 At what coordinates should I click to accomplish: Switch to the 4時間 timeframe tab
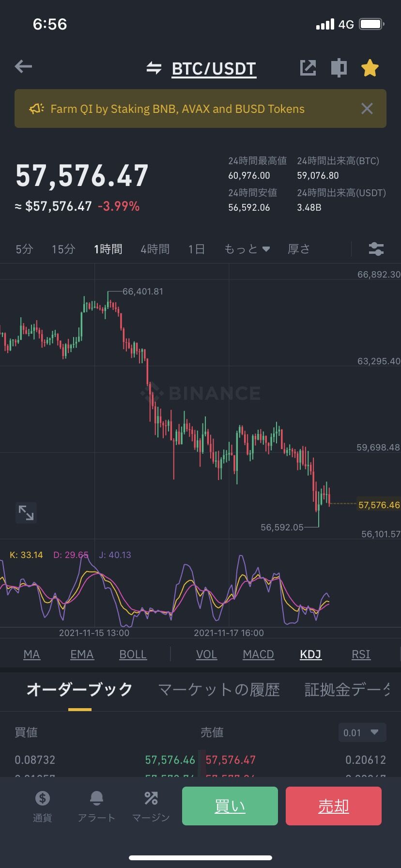(155, 249)
